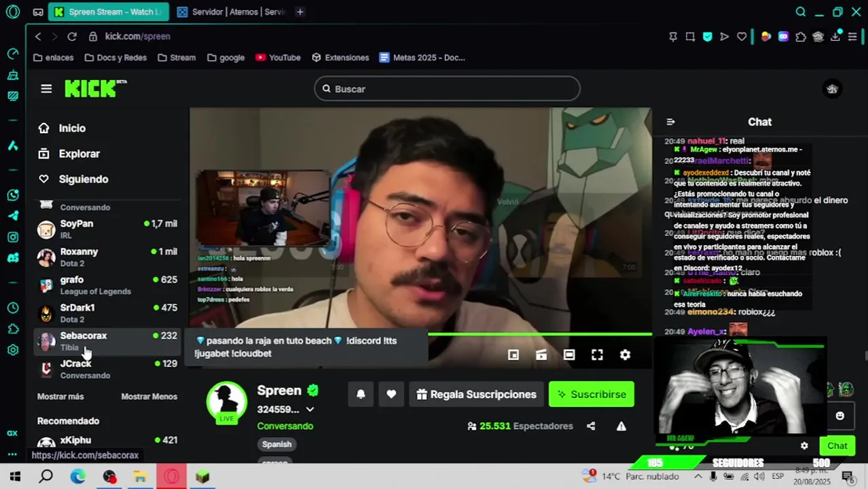Click Regala Suscripciones button
Viewport: 868px width, 489px height.
tap(476, 395)
